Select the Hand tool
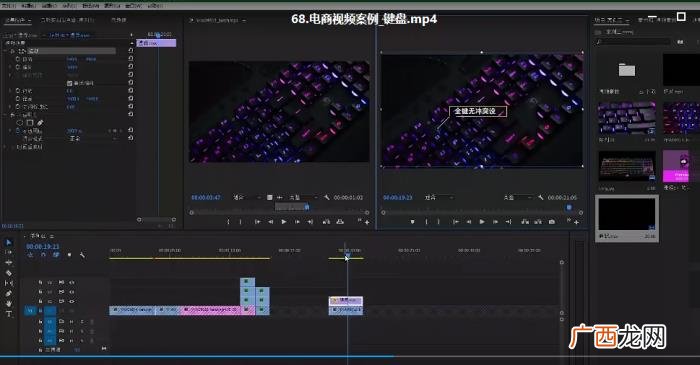Viewport: 700px width, 365px height. coord(8,303)
